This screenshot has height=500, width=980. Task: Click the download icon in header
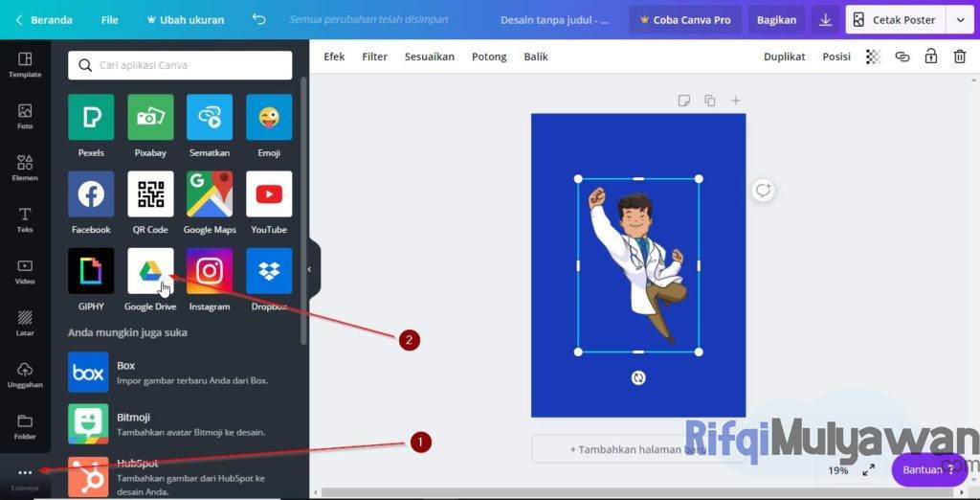click(826, 20)
